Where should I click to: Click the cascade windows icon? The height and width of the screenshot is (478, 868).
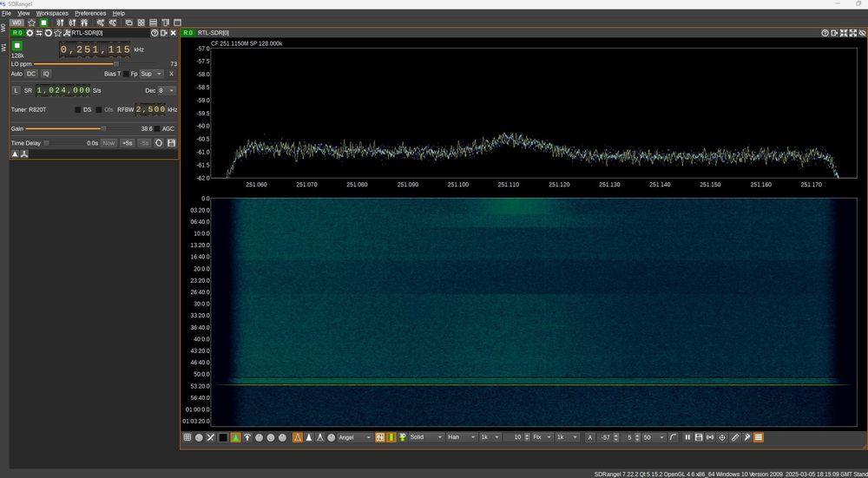click(129, 23)
